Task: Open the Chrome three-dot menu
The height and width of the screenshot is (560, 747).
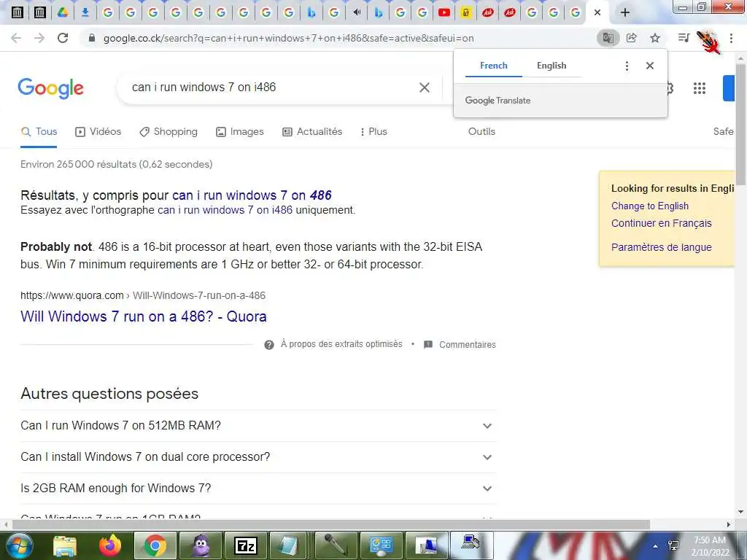Action: pyautogui.click(x=731, y=38)
